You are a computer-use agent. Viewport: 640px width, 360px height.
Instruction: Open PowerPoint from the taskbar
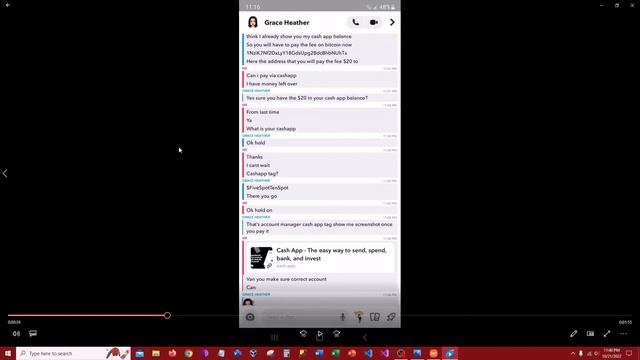[x=352, y=353]
